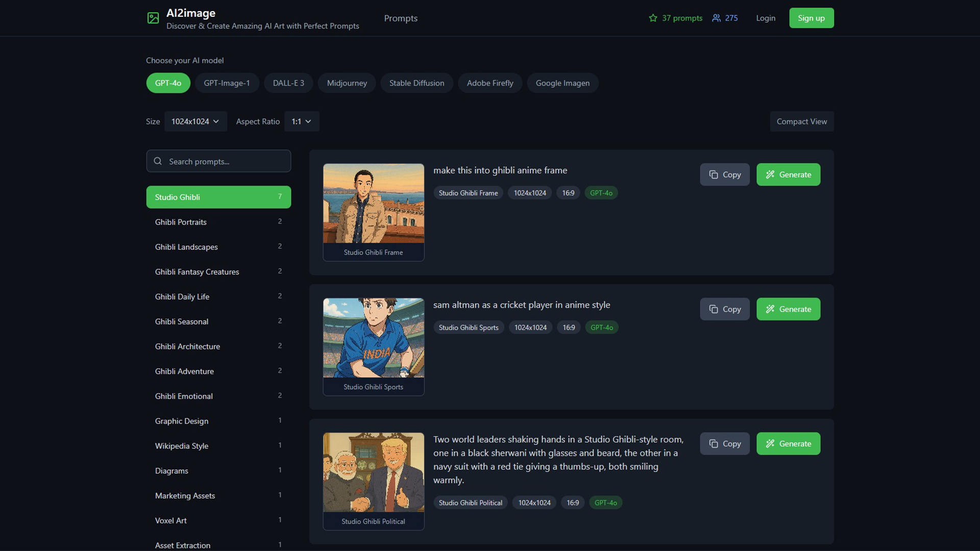
Task: Copy the ghibli anime frame prompt
Action: 724,174
